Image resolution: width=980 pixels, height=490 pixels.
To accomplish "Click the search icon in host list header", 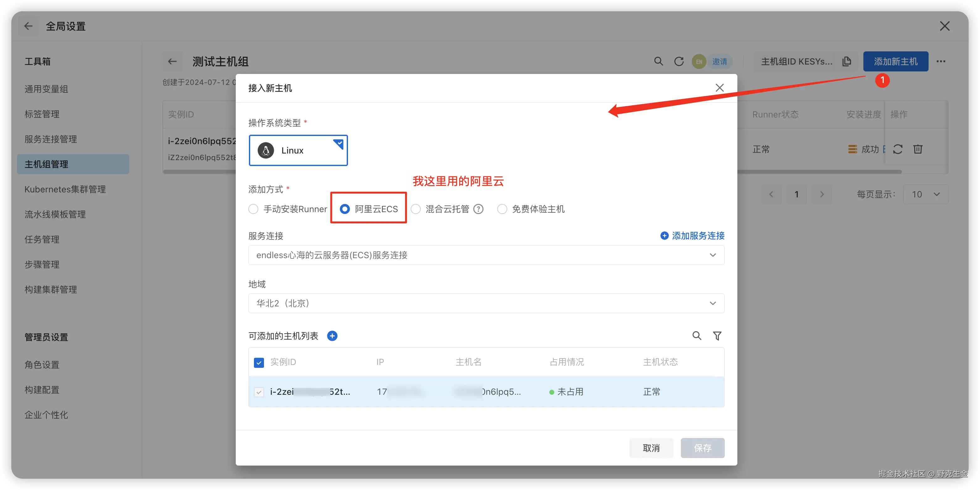I will pyautogui.click(x=697, y=336).
